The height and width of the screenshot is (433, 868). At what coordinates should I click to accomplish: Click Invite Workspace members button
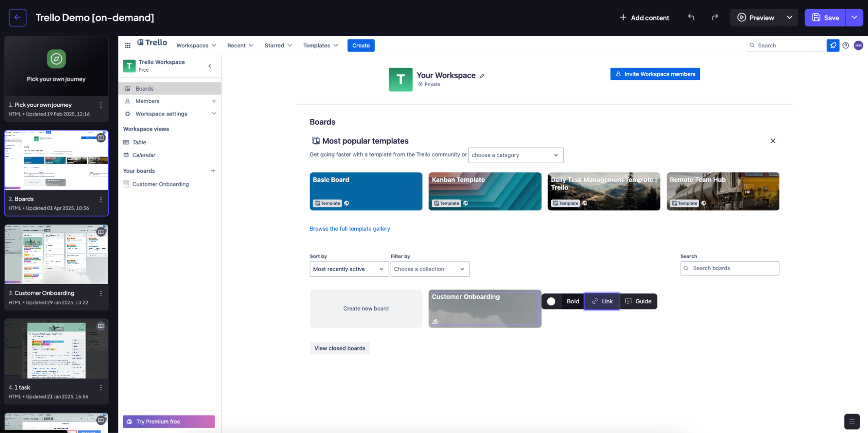pyautogui.click(x=655, y=74)
